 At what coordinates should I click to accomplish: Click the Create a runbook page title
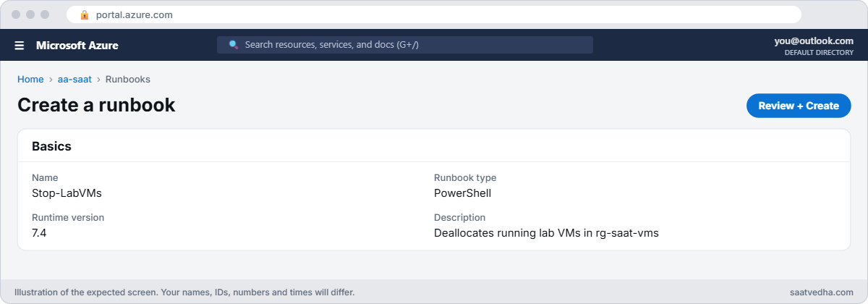tap(96, 105)
